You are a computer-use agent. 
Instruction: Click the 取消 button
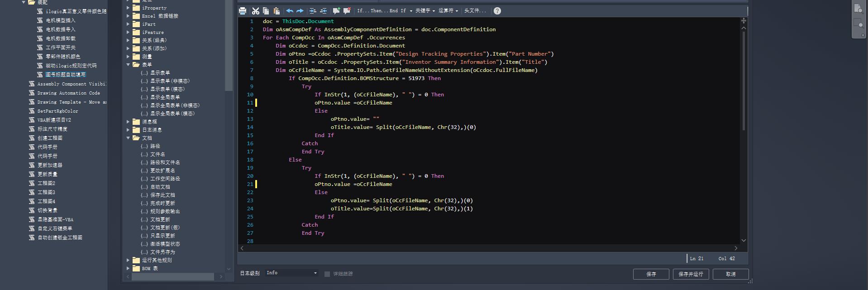tap(731, 274)
